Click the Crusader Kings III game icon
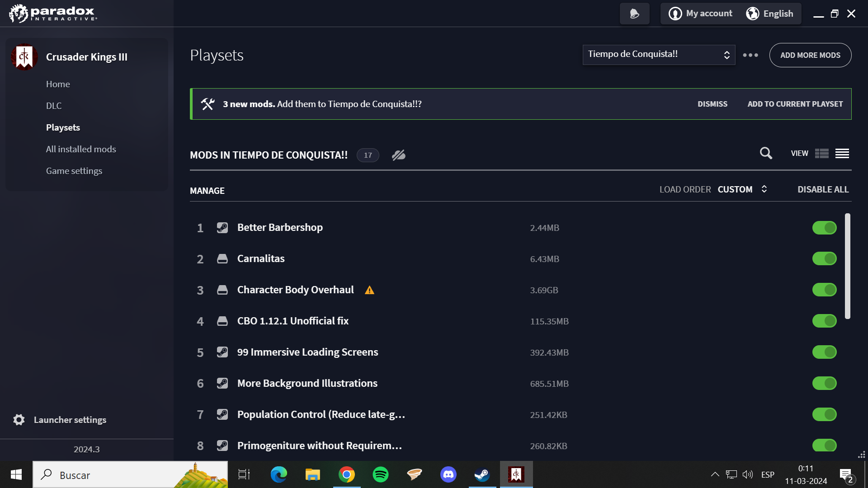Screen dimensions: 868x488 [x=24, y=57]
